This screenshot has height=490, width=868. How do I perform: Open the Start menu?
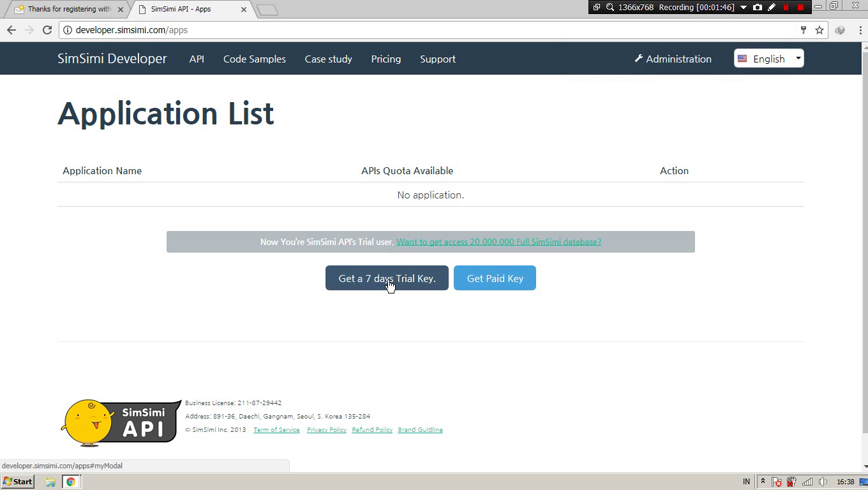(x=18, y=482)
